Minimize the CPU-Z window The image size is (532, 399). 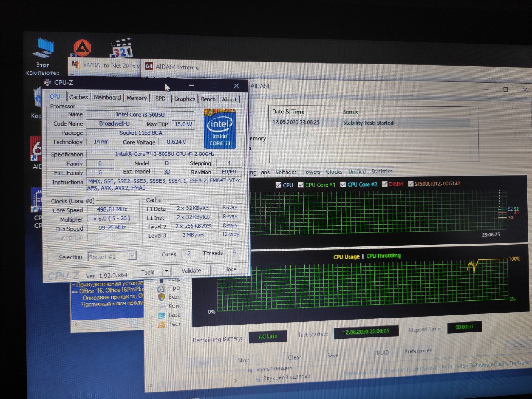[191, 85]
